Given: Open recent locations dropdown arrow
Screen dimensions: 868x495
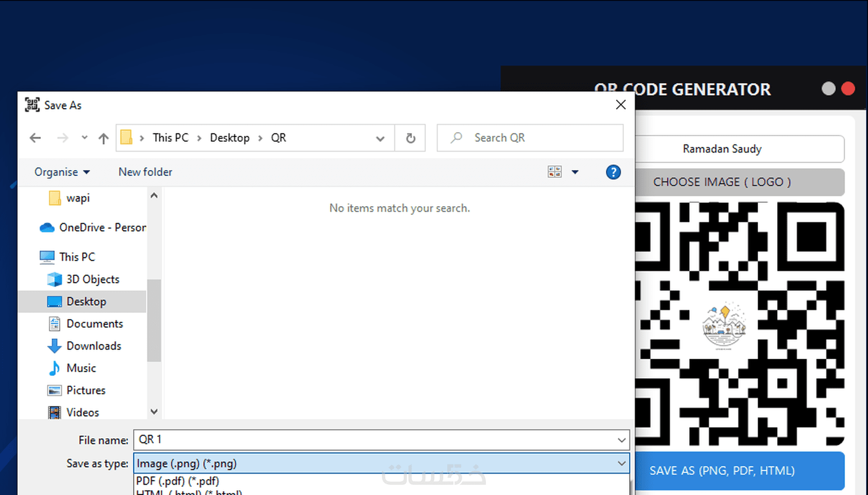Looking at the screenshot, I should click(x=84, y=138).
